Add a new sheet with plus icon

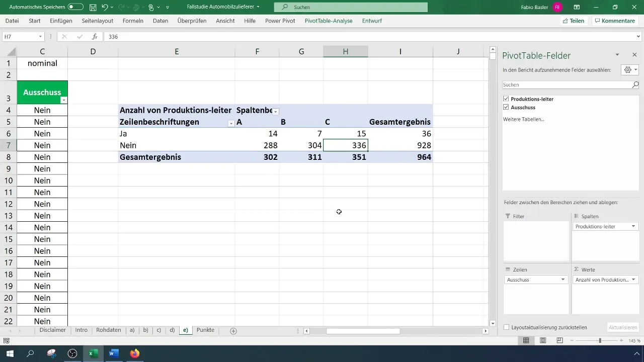(x=233, y=331)
